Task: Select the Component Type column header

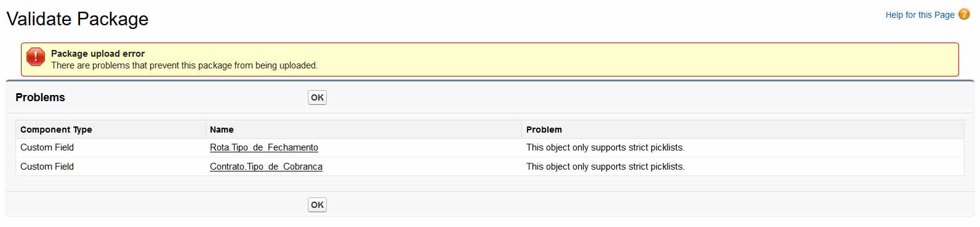Action: pyautogui.click(x=56, y=130)
